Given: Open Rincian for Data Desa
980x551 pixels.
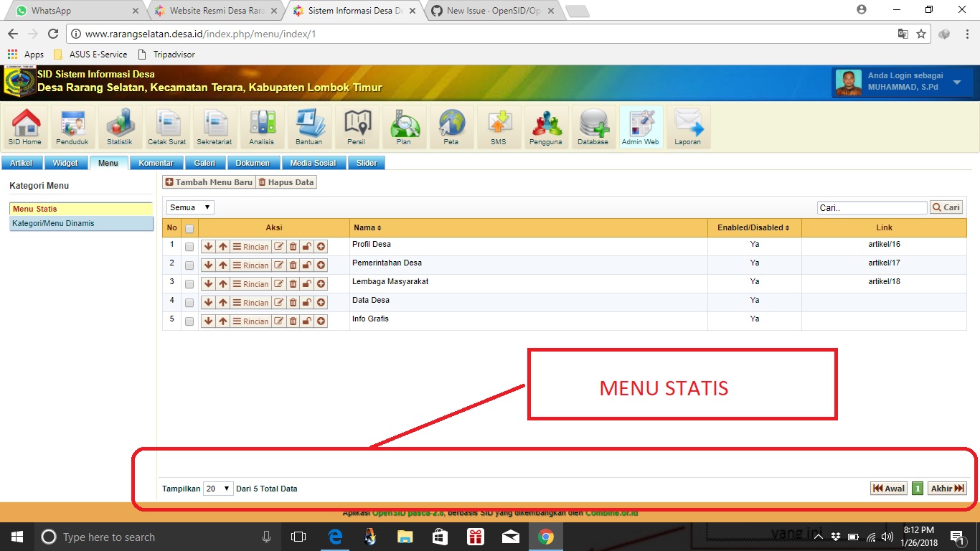Looking at the screenshot, I should pos(251,302).
